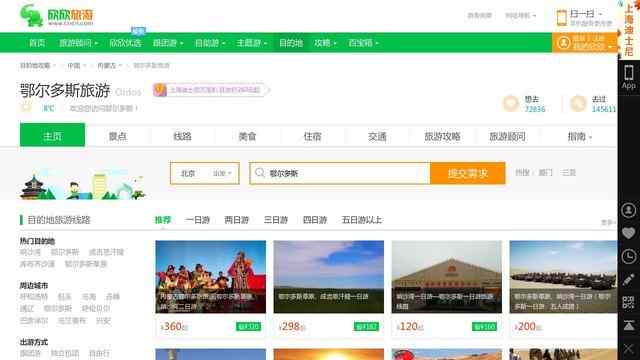Select the 推荐 route filter tab
Image resolution: width=640 pixels, height=360 pixels.
click(x=162, y=220)
